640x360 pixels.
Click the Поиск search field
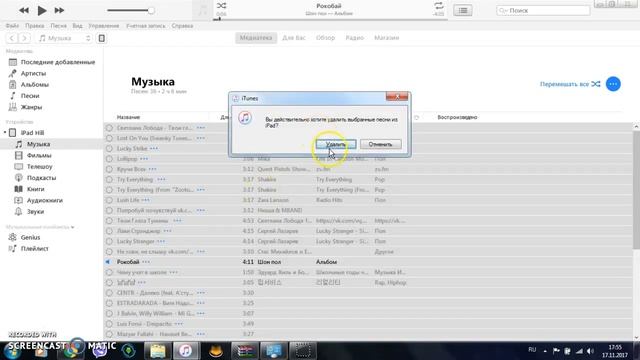point(543,11)
